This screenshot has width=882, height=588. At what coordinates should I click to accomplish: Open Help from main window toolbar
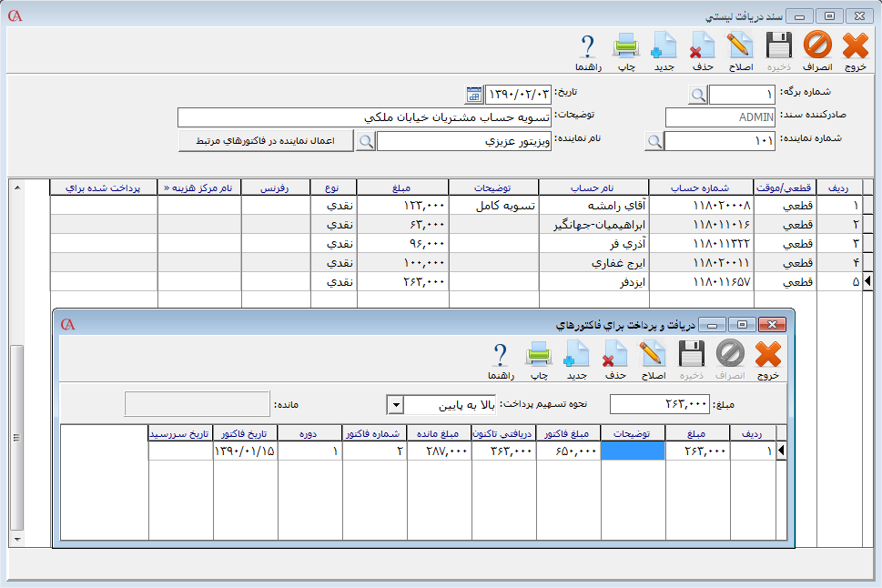[587, 50]
